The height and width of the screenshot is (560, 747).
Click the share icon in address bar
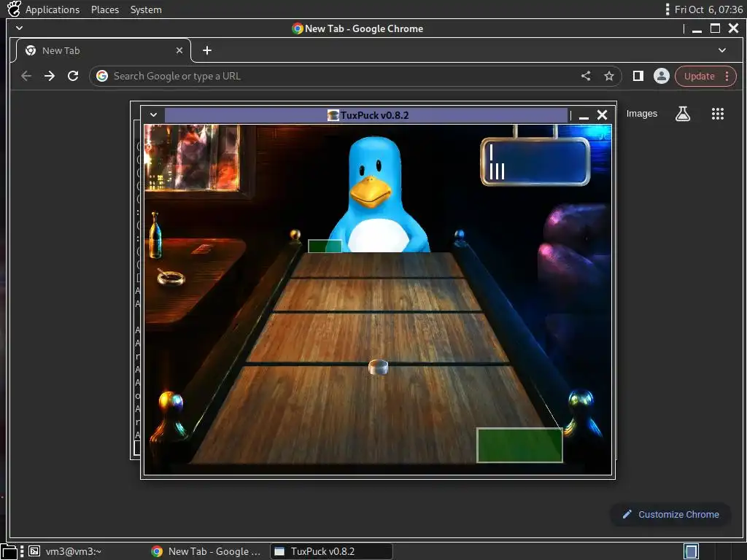coord(586,76)
